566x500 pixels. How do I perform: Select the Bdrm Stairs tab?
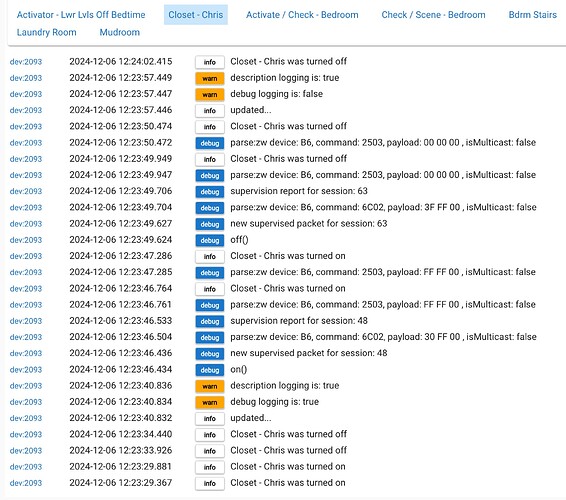click(x=532, y=15)
